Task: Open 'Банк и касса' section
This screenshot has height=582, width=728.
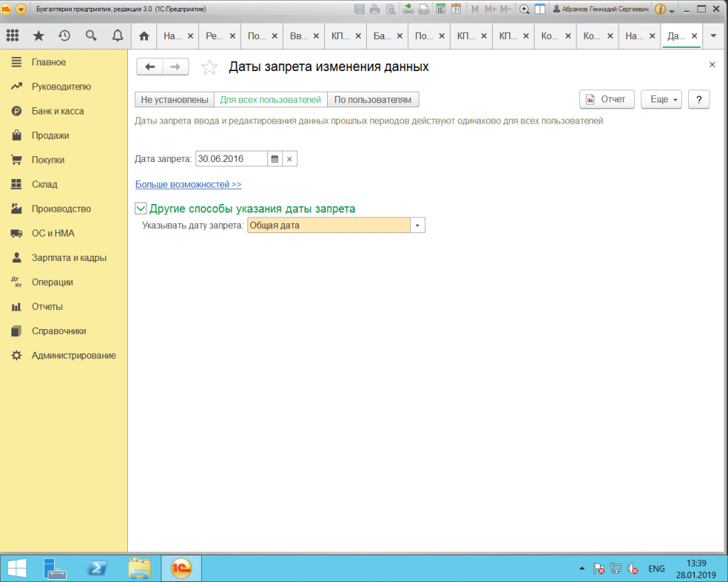Action: tap(58, 112)
